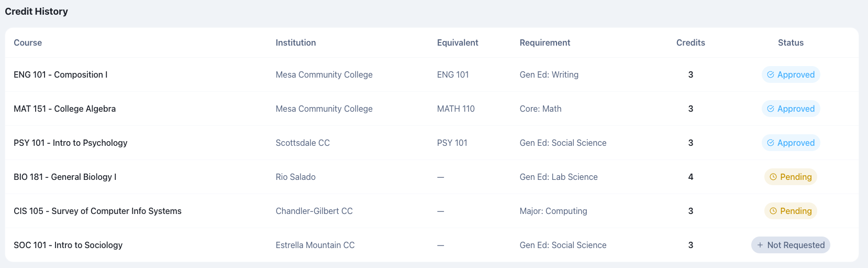
Task: Click the Approved badge for ENG 101
Action: point(791,74)
